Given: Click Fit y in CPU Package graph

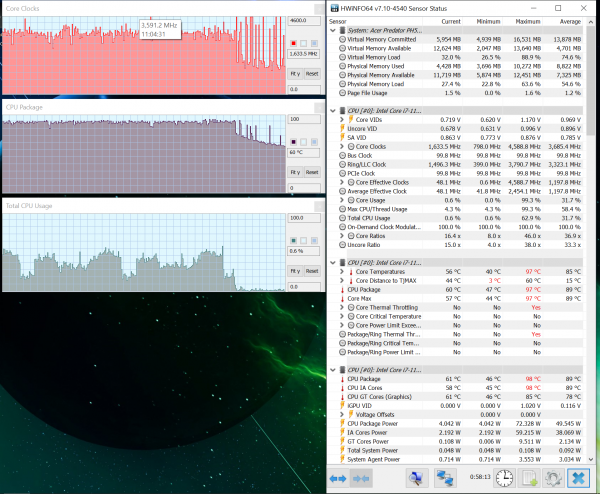Looking at the screenshot, I should click(x=295, y=172).
